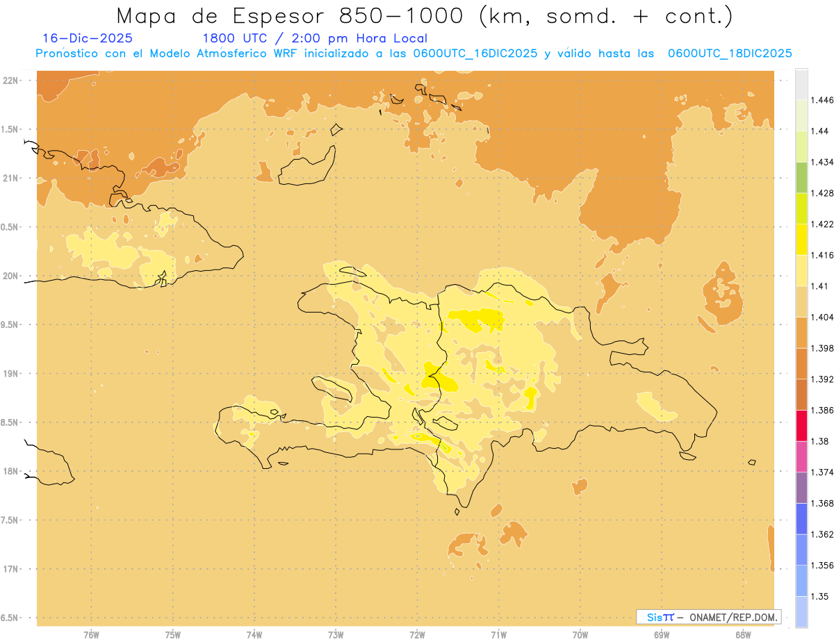
Task: Click the light gray top legend swatch
Action: (x=801, y=84)
